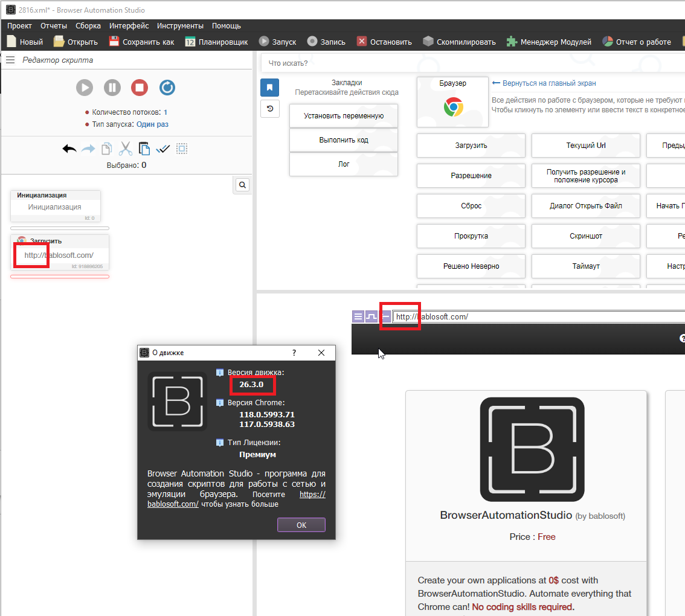Click the blue bookmarks tab icon

pos(269,88)
